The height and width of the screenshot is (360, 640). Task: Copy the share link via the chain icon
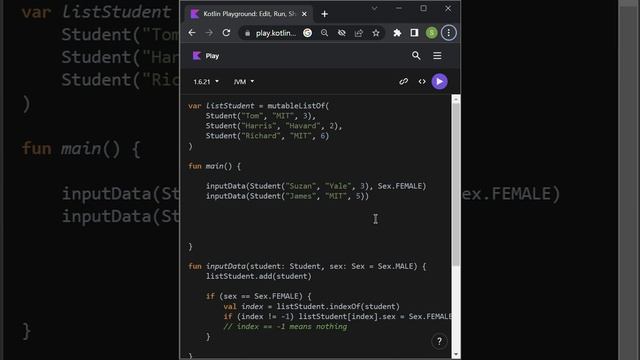[x=404, y=82]
